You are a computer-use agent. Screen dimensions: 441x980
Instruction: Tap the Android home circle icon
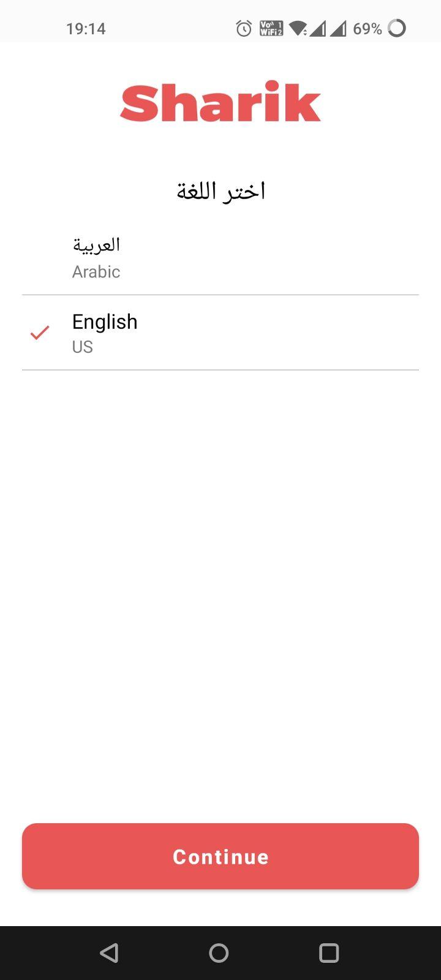point(219,952)
